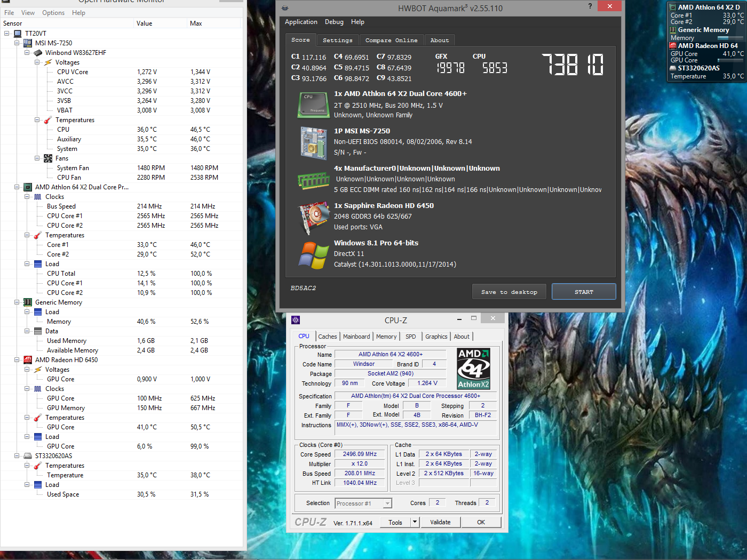Screen dimensions: 747x560
Task: Select the Used Space sensor row
Action: tap(122, 494)
